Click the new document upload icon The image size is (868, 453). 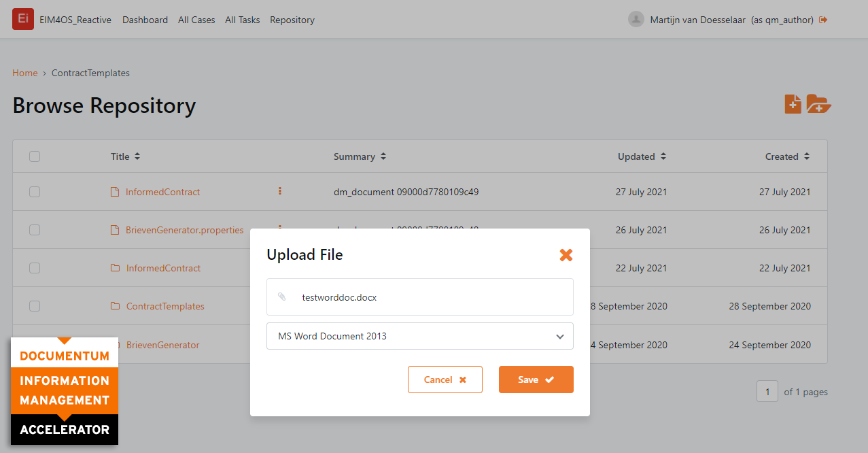tap(793, 104)
